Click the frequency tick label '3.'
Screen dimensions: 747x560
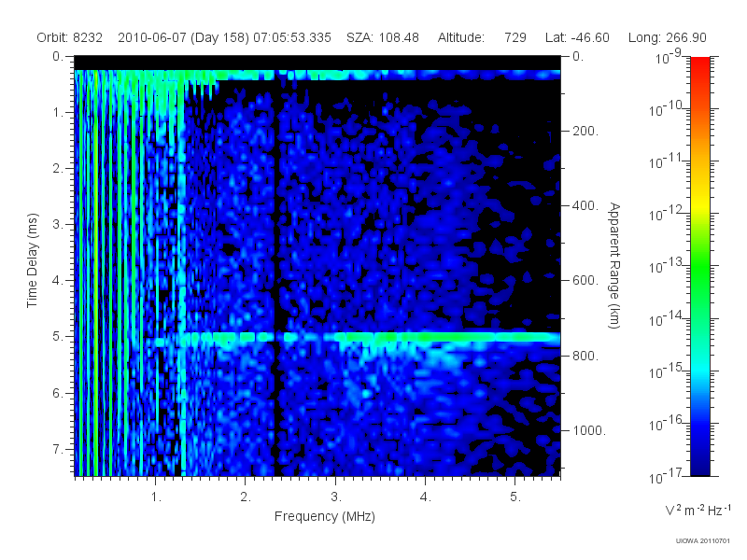click(336, 497)
